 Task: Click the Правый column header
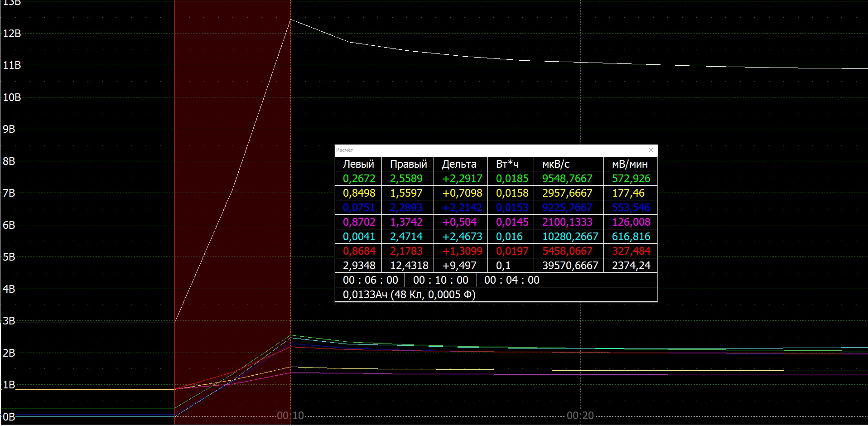click(x=408, y=164)
